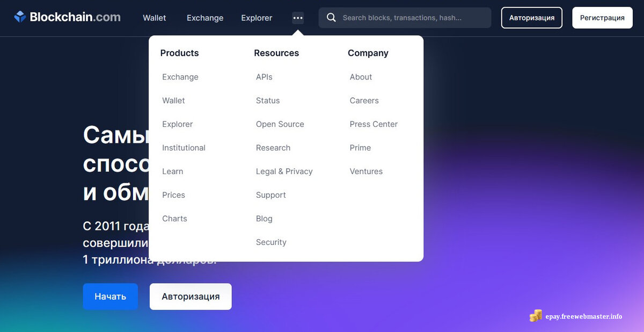Open Wallet in the top navigation
The height and width of the screenshot is (332, 644).
[155, 18]
